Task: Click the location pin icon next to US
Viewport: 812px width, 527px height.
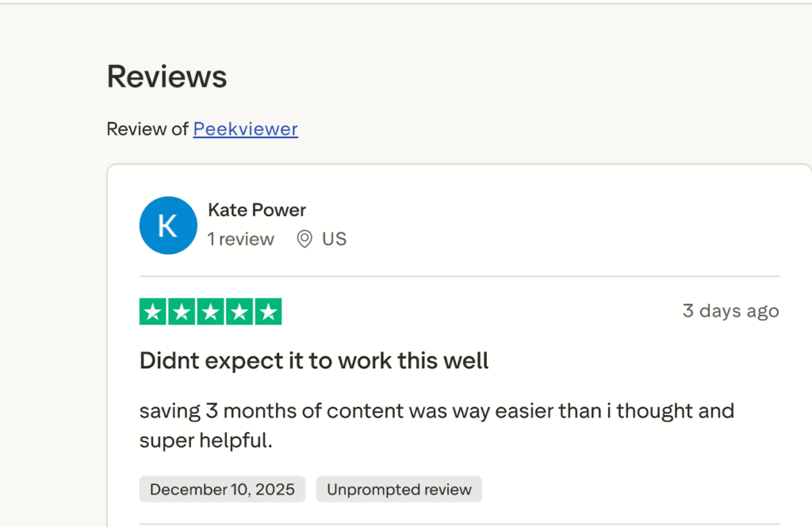Action: pos(305,239)
